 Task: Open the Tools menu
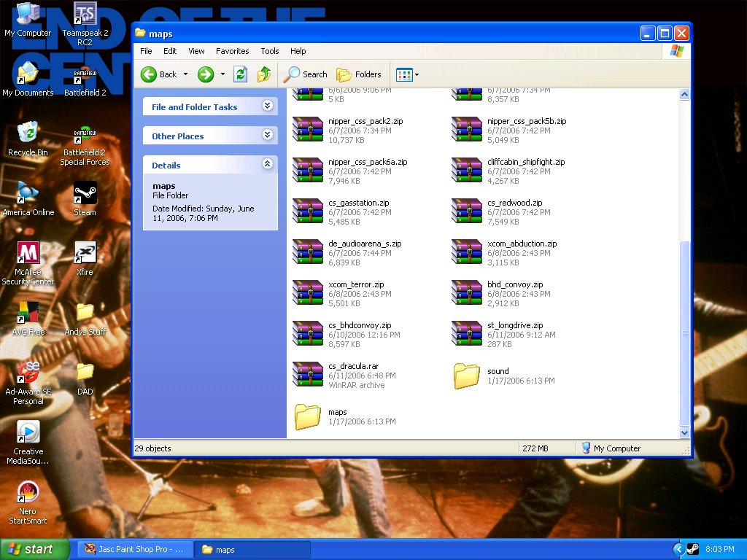point(270,51)
